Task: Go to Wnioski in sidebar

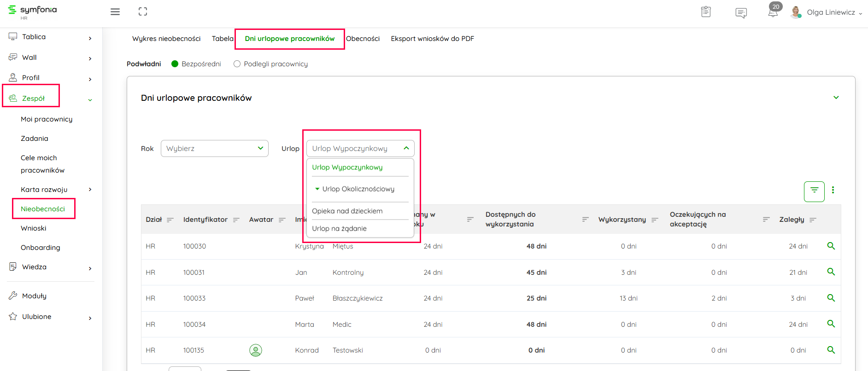Action: click(x=34, y=228)
